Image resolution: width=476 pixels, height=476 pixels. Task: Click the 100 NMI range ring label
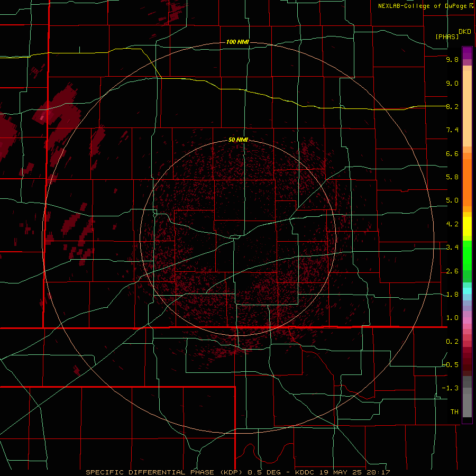(x=237, y=42)
